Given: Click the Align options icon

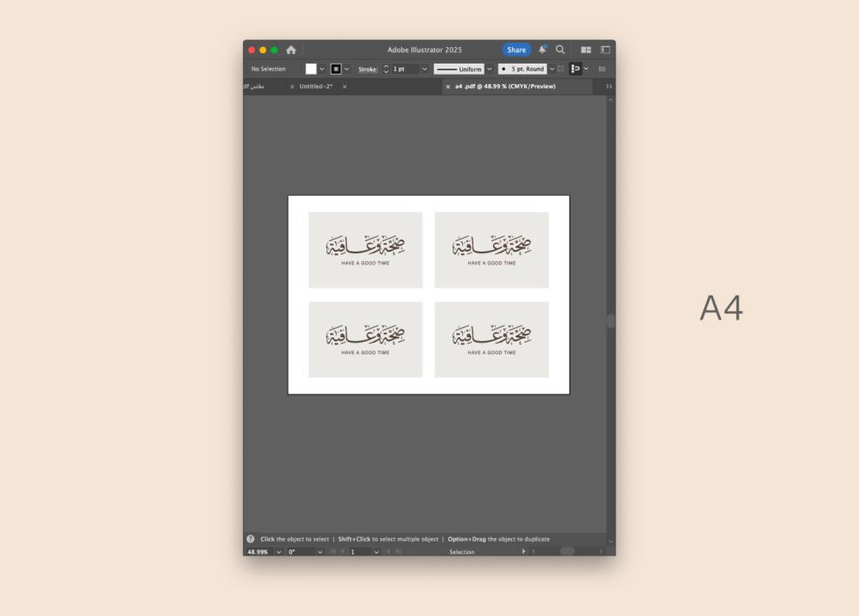Looking at the screenshot, I should click(576, 69).
